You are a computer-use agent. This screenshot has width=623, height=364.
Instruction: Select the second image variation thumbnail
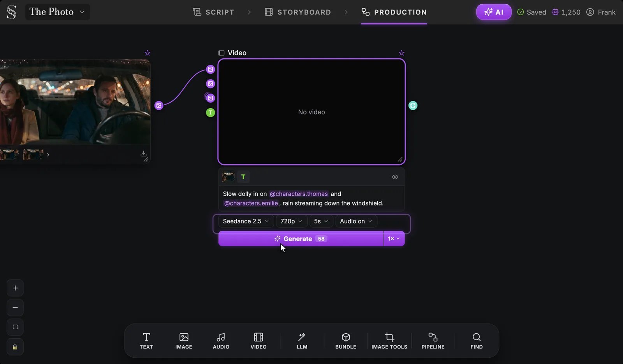pos(33,155)
